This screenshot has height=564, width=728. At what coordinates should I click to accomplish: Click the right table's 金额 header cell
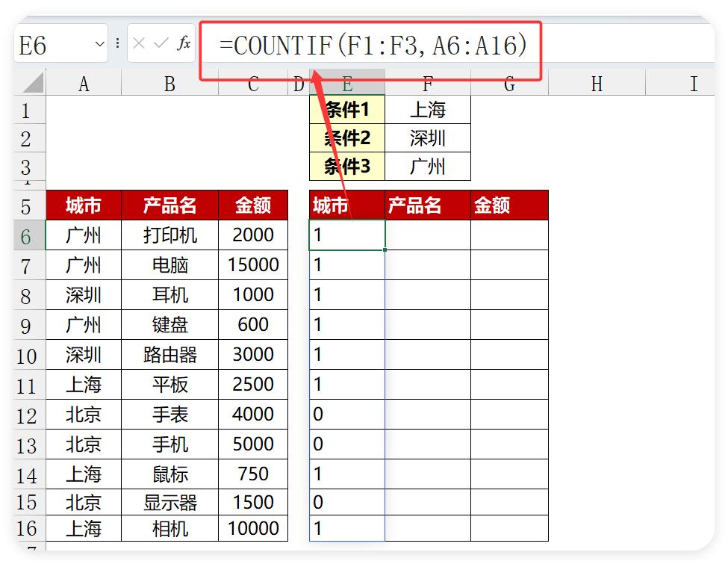509,205
